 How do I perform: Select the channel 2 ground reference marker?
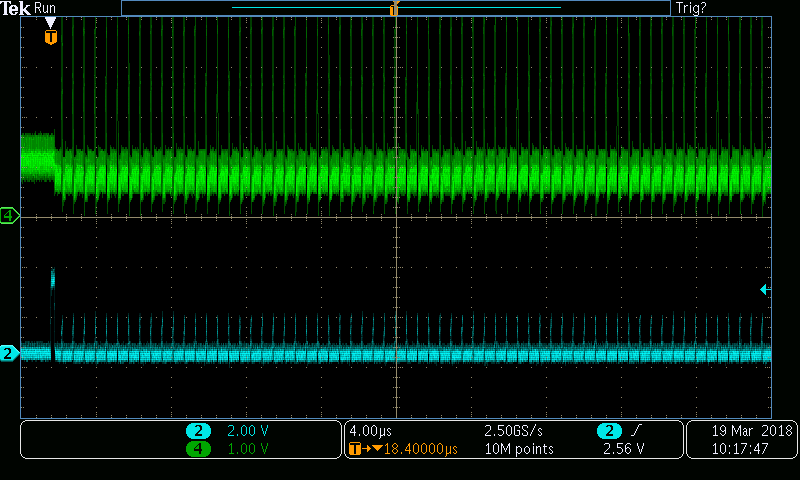(9, 353)
